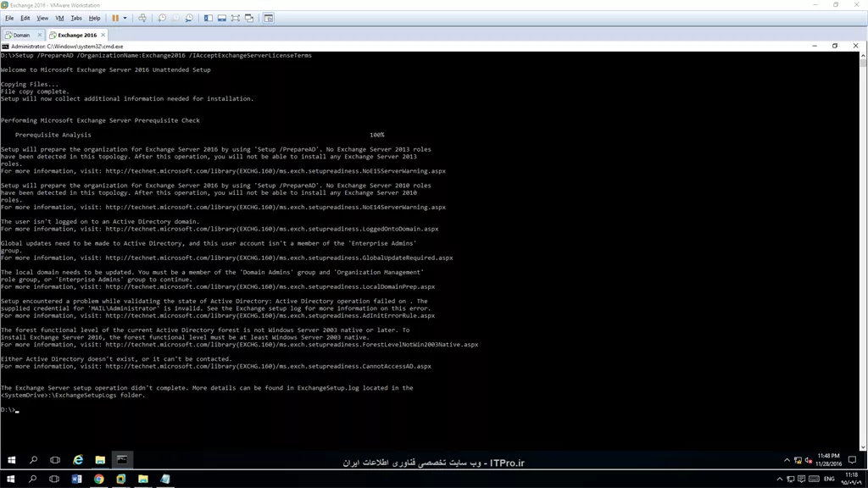Click the NoE15ServerWarning.aspx URL line
This screenshot has width=868, height=488.
(223, 171)
